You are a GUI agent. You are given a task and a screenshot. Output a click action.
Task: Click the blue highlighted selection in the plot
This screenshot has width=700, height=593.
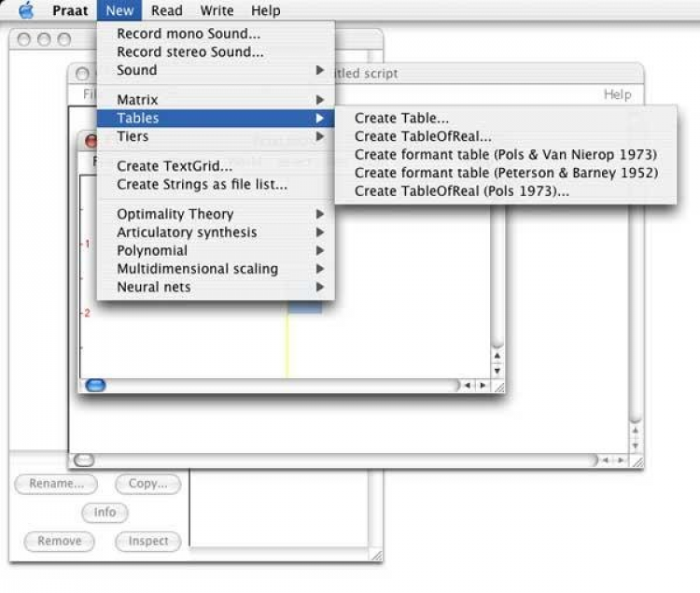305,306
